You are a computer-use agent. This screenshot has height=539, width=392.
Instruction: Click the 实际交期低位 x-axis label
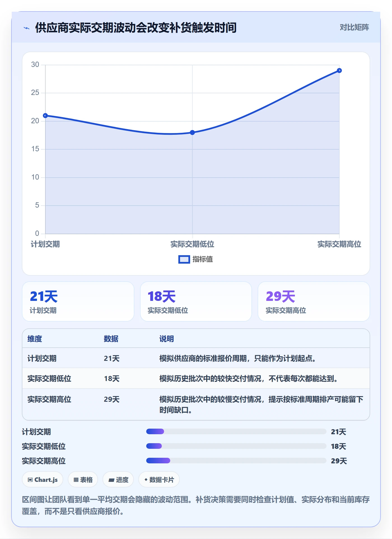(x=192, y=244)
